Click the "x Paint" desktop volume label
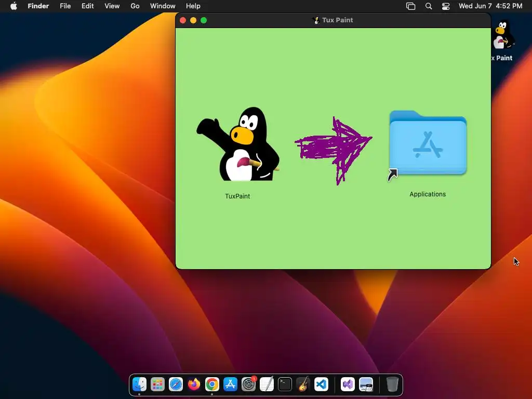 (x=502, y=58)
